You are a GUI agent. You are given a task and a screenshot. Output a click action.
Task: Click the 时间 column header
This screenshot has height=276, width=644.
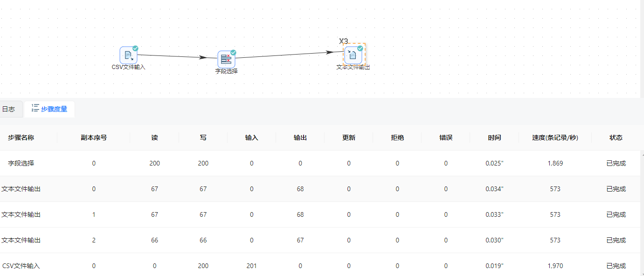tap(494, 138)
